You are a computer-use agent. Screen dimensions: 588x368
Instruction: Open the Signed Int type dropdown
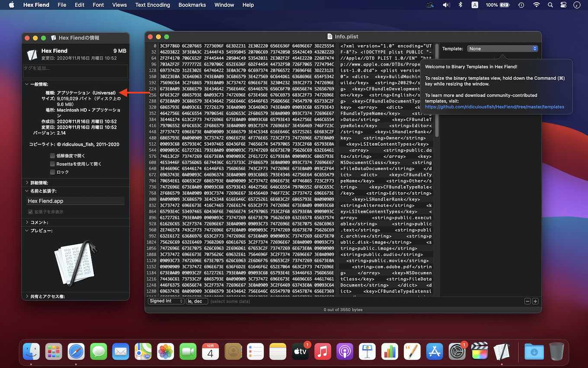pos(166,301)
